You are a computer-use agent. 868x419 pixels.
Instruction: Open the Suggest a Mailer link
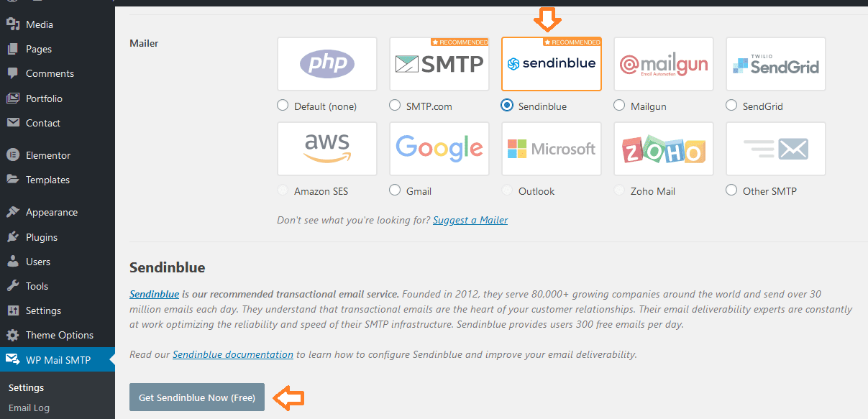[x=470, y=220]
